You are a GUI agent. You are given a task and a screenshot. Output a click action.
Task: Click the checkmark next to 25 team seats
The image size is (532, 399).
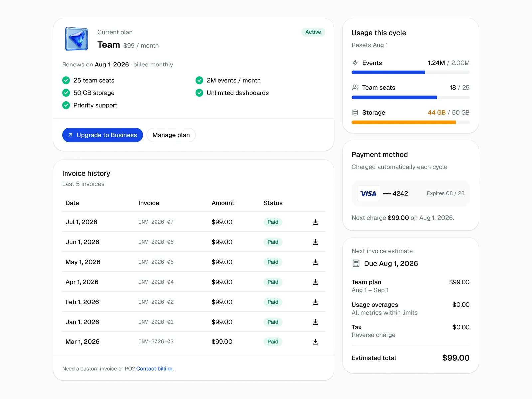point(66,80)
